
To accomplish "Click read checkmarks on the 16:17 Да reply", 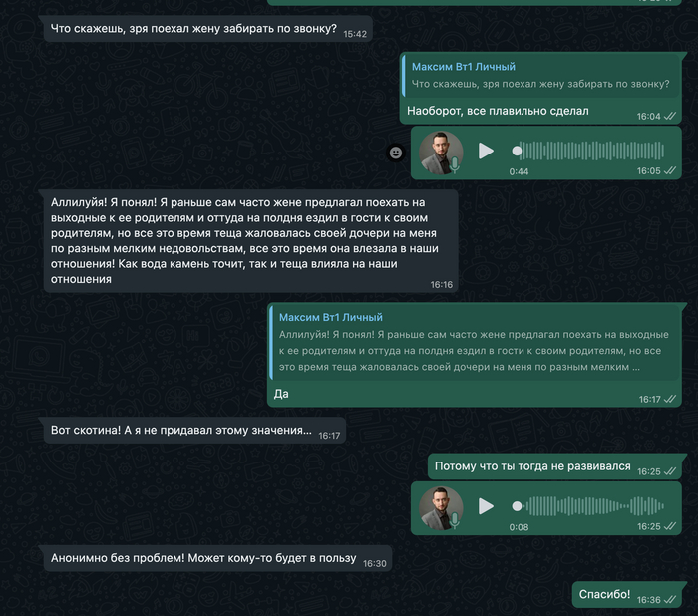I will tap(672, 400).
